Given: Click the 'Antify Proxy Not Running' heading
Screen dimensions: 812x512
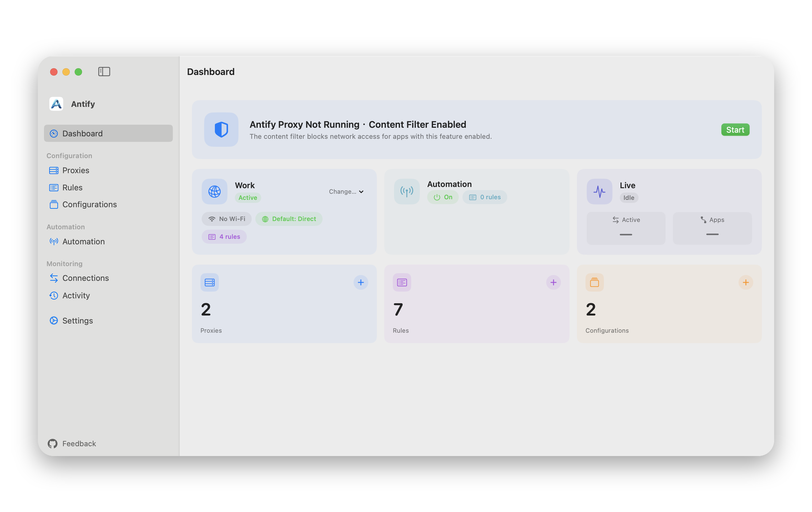Looking at the screenshot, I should [x=304, y=124].
